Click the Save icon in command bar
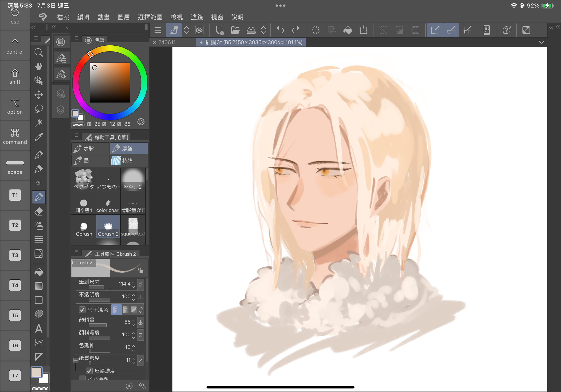The image size is (561, 392). (x=251, y=30)
